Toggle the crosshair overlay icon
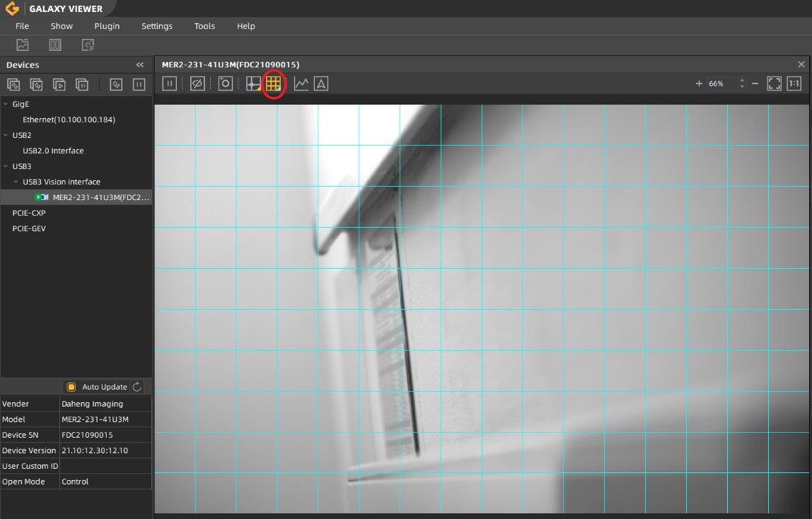This screenshot has width=812, height=519. coord(253,83)
